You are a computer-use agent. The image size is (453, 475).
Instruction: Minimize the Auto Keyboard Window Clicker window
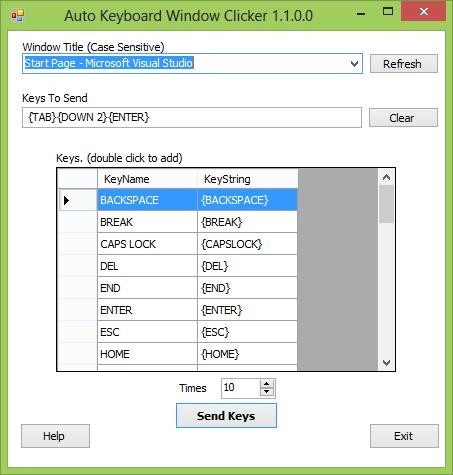[x=361, y=13]
